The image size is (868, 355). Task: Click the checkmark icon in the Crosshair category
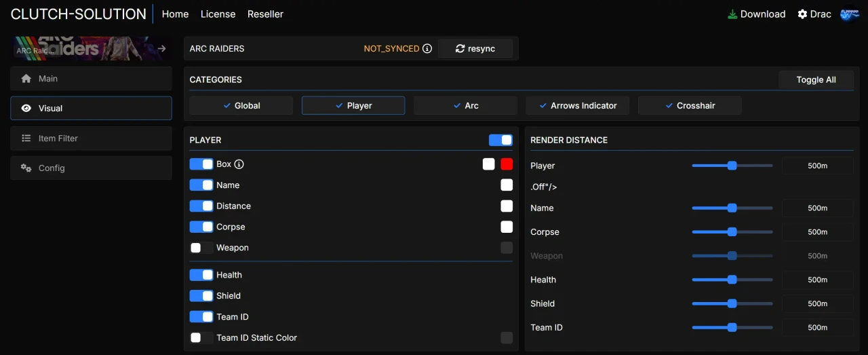(669, 106)
